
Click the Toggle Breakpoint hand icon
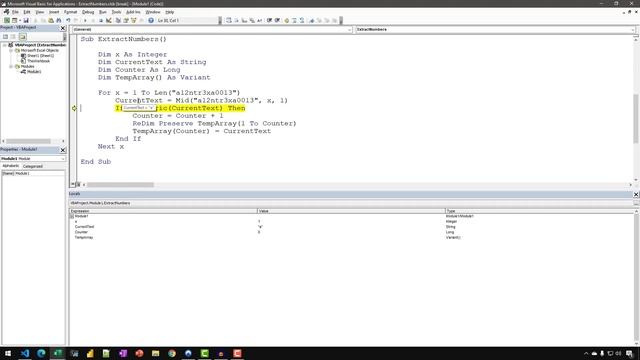coord(287,20)
